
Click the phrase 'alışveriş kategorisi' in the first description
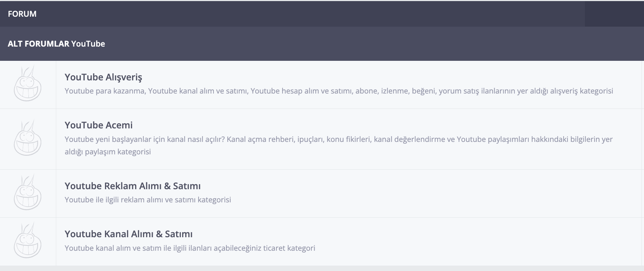(x=581, y=91)
